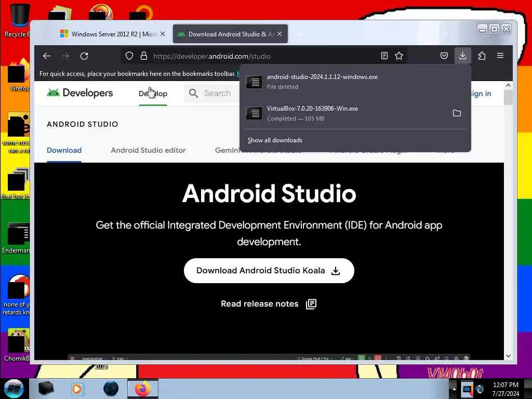Open the Enderman desktop icon
Image resolution: width=532 pixels, height=399 pixels.
click(x=17, y=238)
